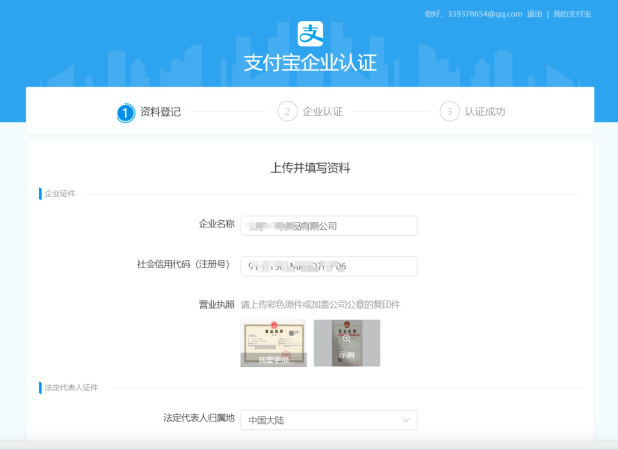Click account email 339378654@qq.com
This screenshot has height=450, width=618.
click(x=485, y=14)
